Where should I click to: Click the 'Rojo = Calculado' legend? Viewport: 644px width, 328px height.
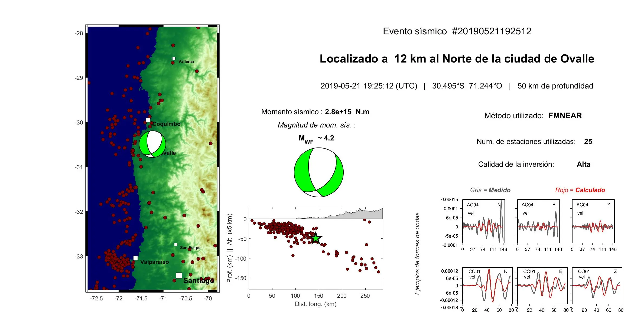coord(580,190)
